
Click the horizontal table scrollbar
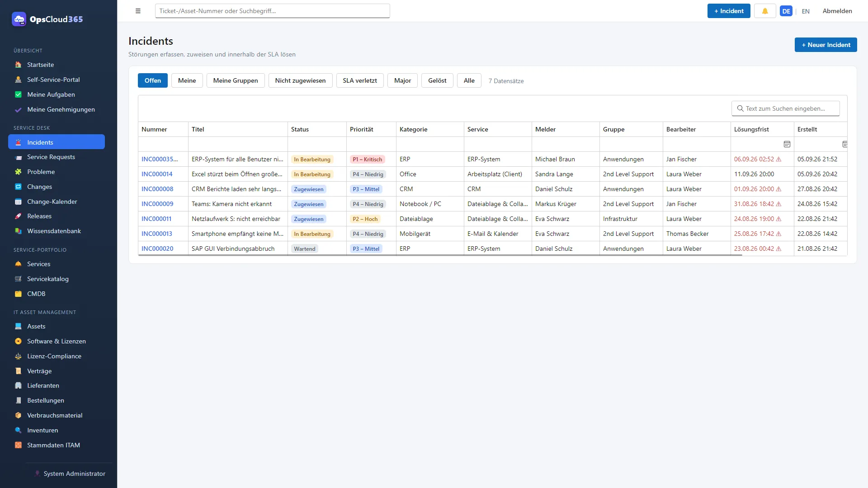(440, 255)
